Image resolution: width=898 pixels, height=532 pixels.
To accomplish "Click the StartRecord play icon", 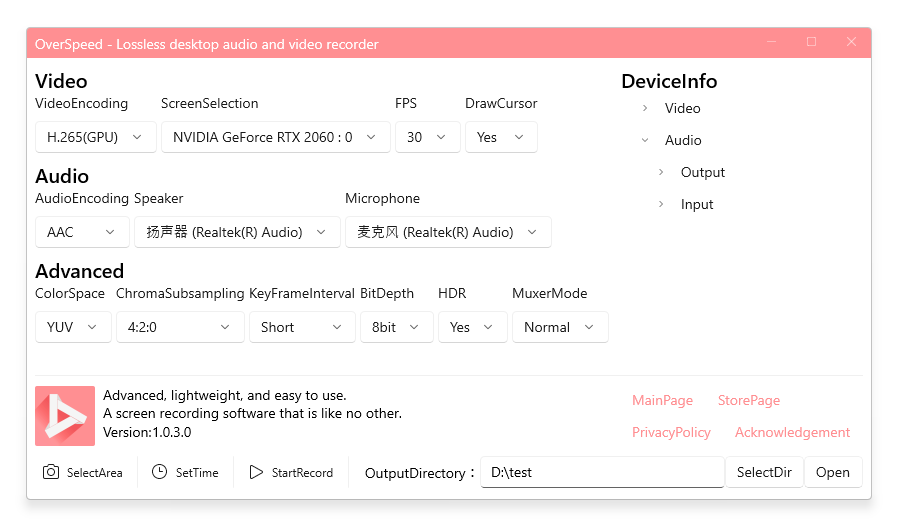I will tap(256, 472).
